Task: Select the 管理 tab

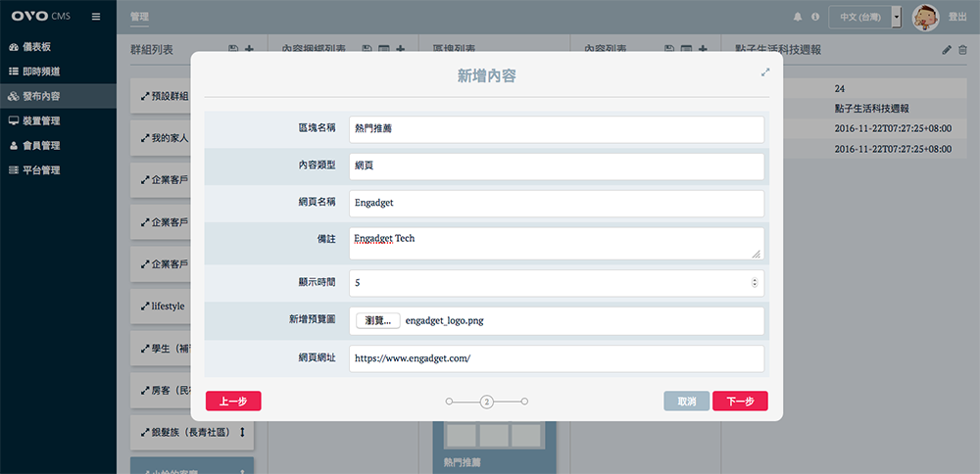Action: [x=140, y=17]
